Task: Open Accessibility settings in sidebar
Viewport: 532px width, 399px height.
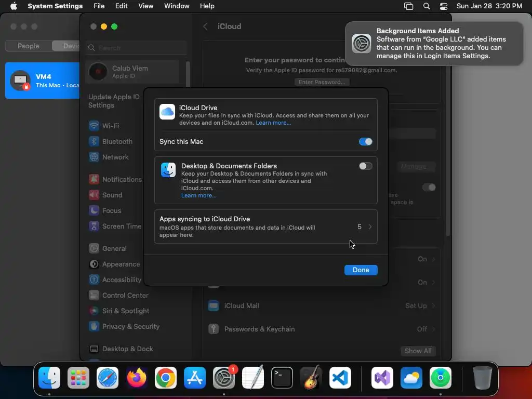Action: pos(115,280)
